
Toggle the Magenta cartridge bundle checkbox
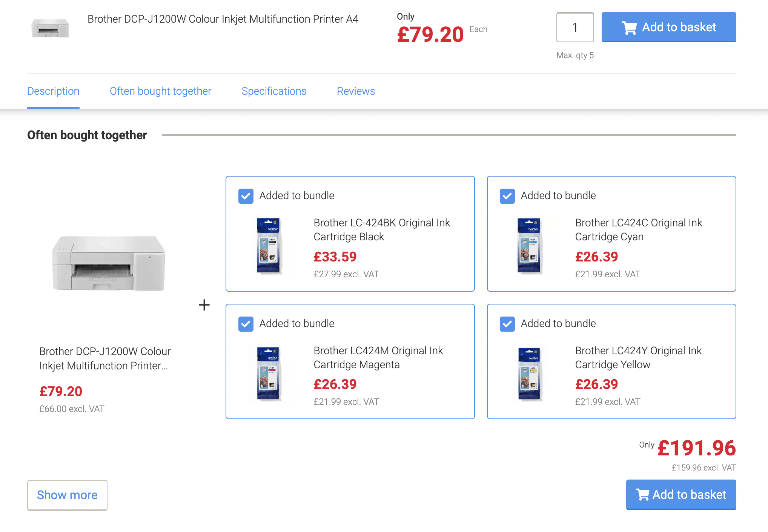pos(246,324)
